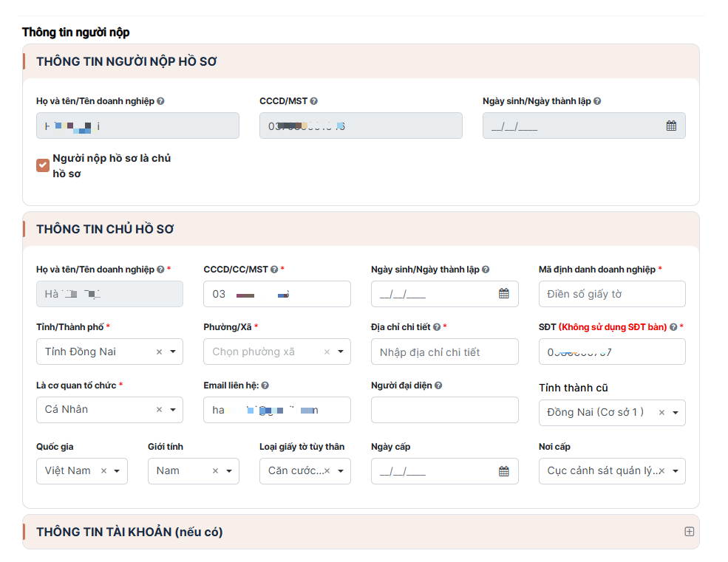Open calendar icon in Ngày cấp field
The image size is (728, 562).
503,471
